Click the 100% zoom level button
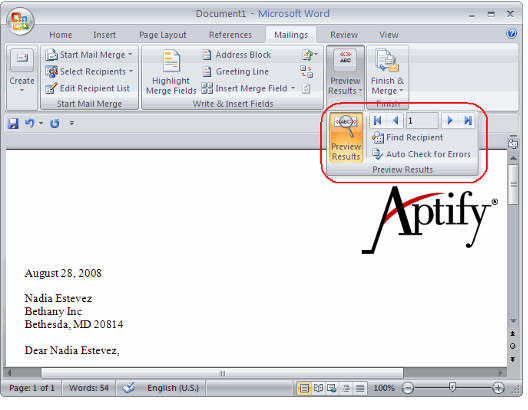Viewport: 528px width, 410px height. click(384, 388)
